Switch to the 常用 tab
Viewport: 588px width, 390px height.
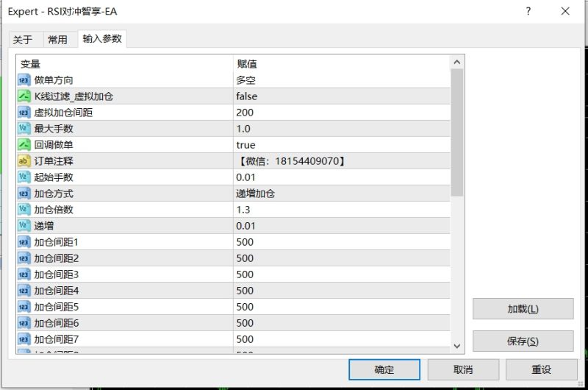coord(58,40)
